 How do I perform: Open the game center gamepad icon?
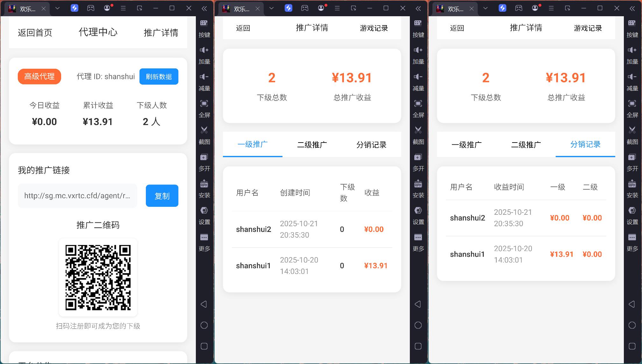pyautogui.click(x=91, y=8)
